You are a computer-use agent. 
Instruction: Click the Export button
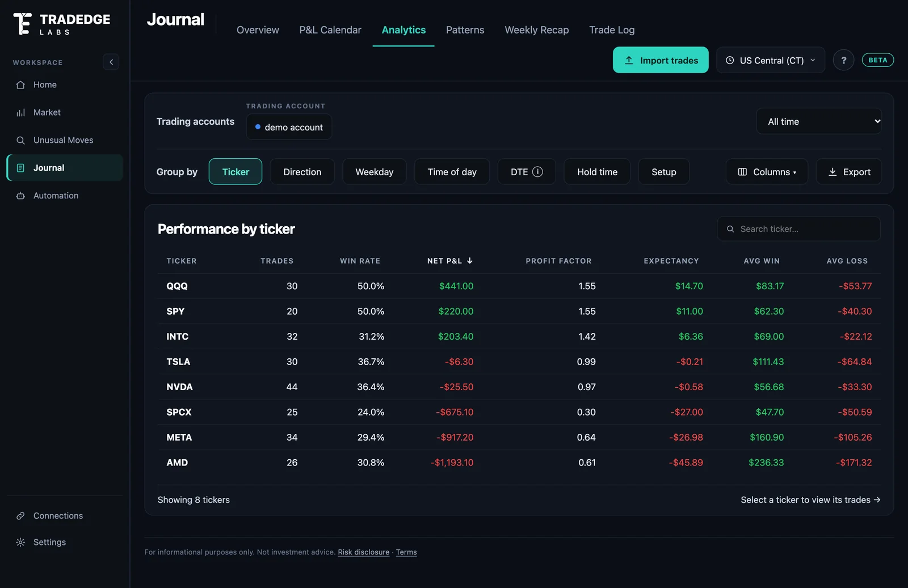click(x=849, y=172)
